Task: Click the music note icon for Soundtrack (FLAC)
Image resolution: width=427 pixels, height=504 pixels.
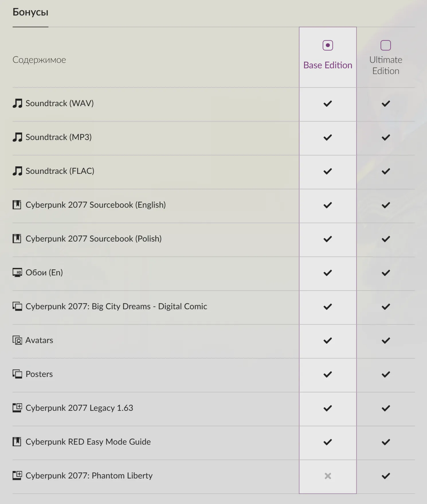Action: (x=17, y=171)
